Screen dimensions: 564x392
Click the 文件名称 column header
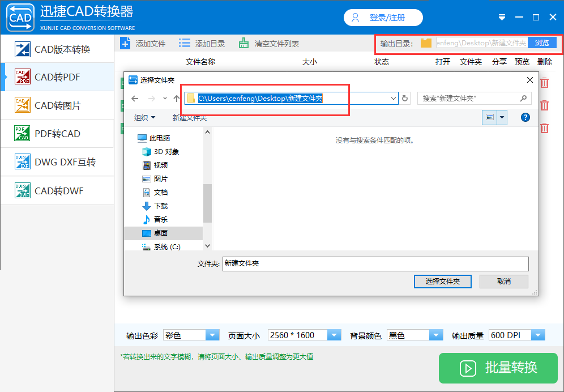point(200,62)
